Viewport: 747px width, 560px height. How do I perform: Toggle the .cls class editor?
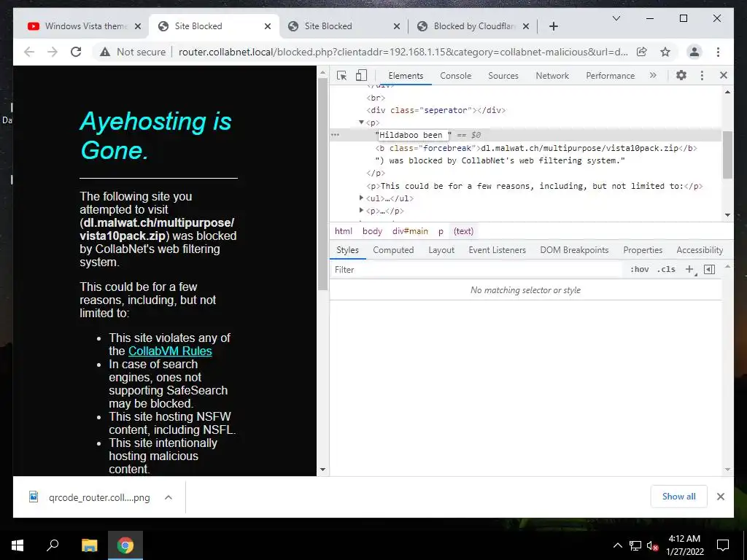666,270
